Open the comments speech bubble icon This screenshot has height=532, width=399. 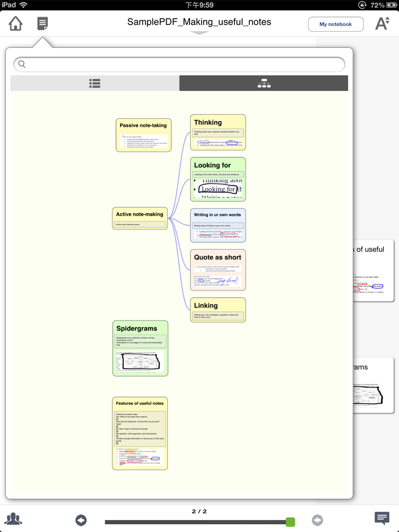pos(382,518)
